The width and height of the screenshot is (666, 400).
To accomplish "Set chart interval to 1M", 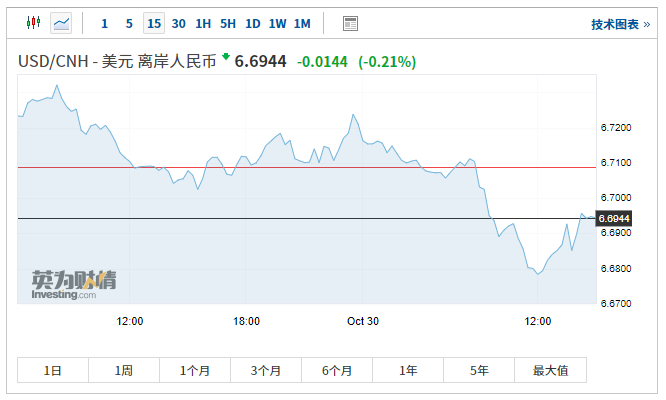I will (x=302, y=23).
